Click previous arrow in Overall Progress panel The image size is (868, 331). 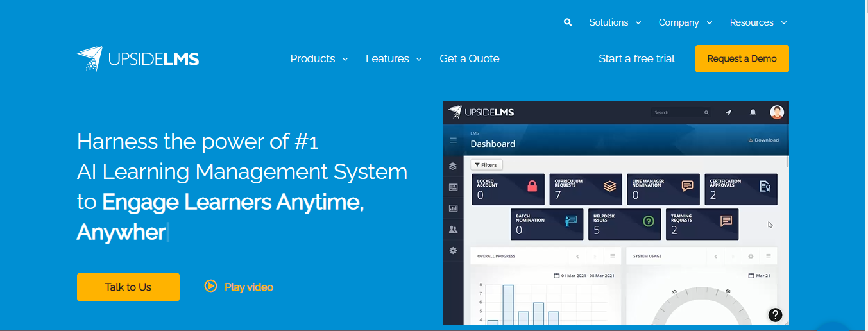[578, 256]
